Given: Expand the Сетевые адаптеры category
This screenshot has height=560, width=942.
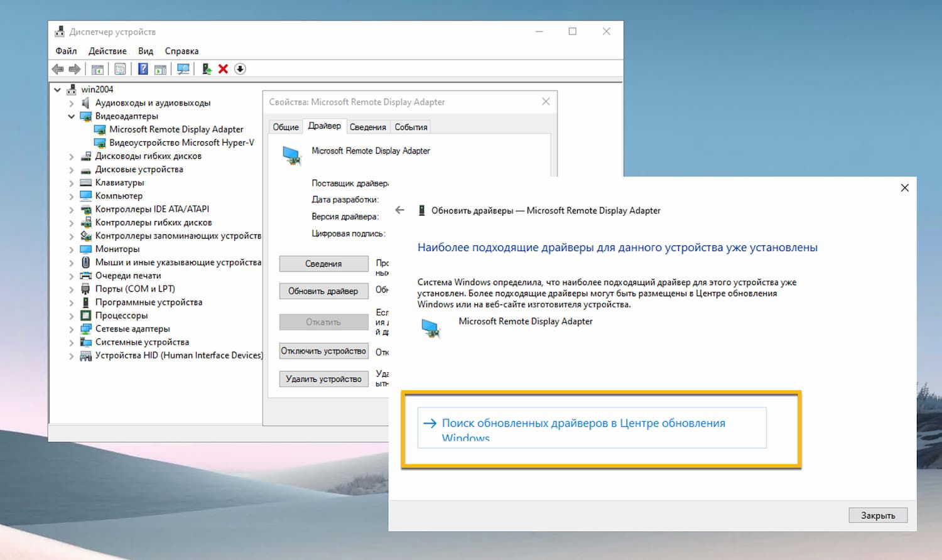Looking at the screenshot, I should 72,329.
